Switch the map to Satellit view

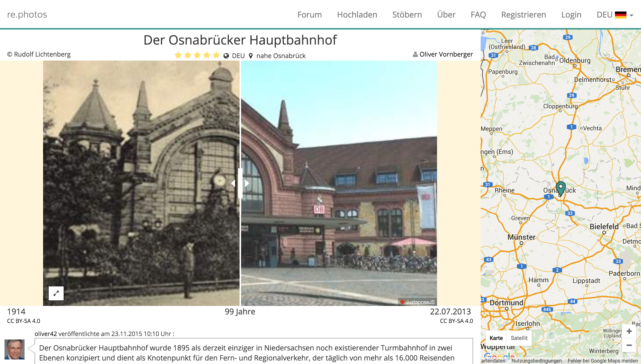[519, 338]
